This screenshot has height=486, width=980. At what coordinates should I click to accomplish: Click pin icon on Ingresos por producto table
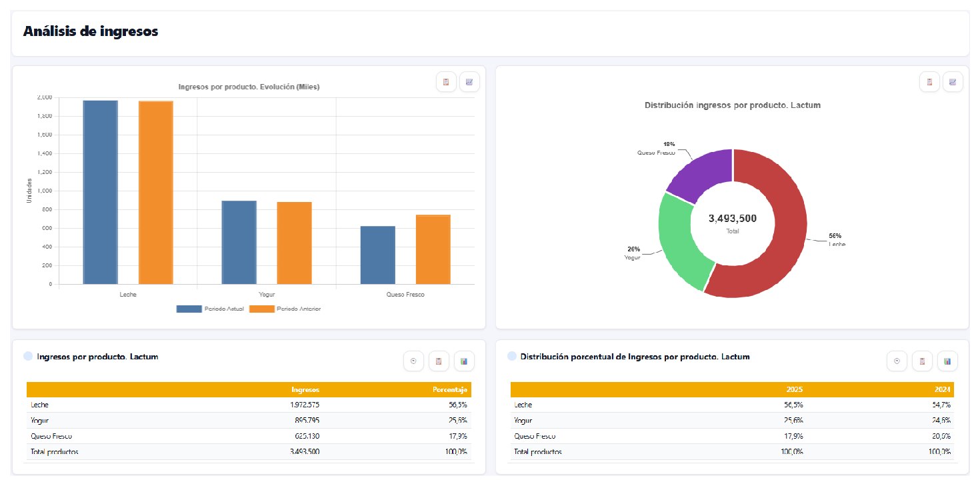pos(414,361)
